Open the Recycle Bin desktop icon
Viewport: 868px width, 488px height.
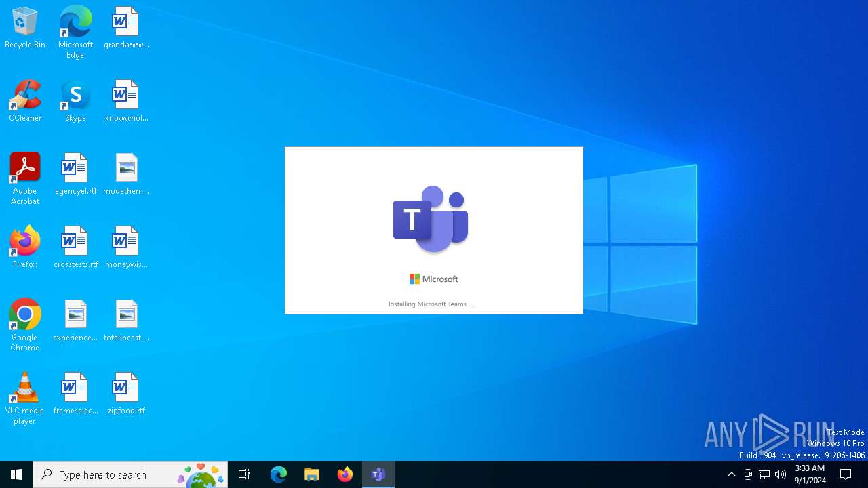pyautogui.click(x=25, y=28)
